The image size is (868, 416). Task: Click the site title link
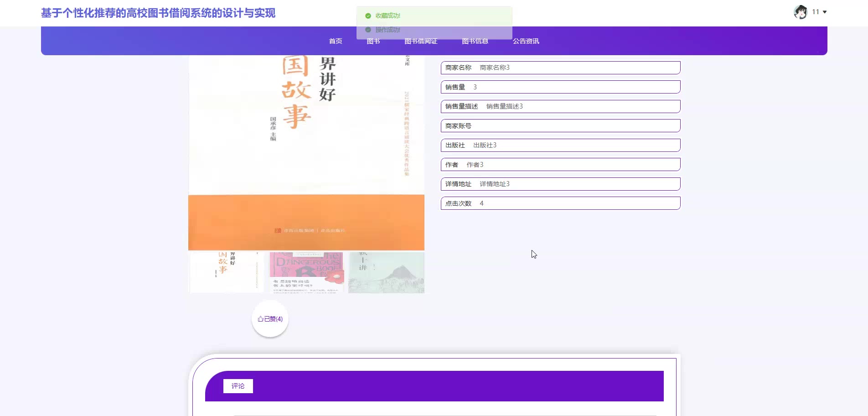point(158,13)
